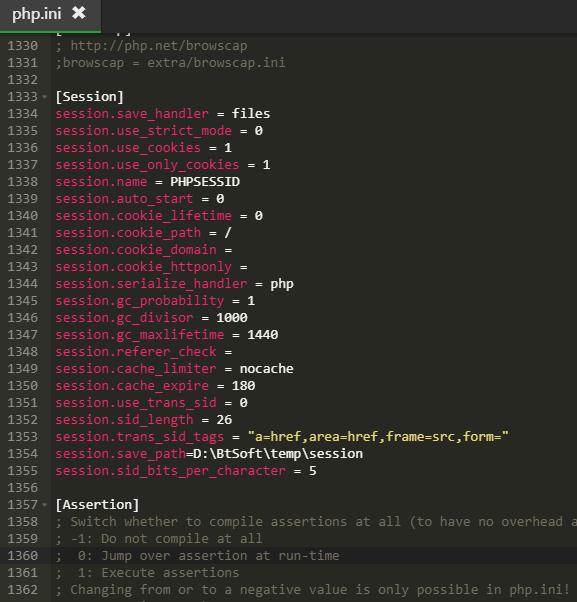Click the [Assertion] section header
Viewport: 577px width, 602px height.
point(97,505)
